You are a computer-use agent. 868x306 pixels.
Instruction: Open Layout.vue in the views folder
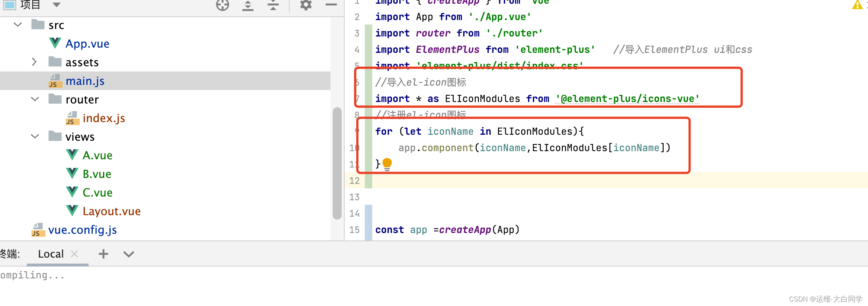coord(111,211)
